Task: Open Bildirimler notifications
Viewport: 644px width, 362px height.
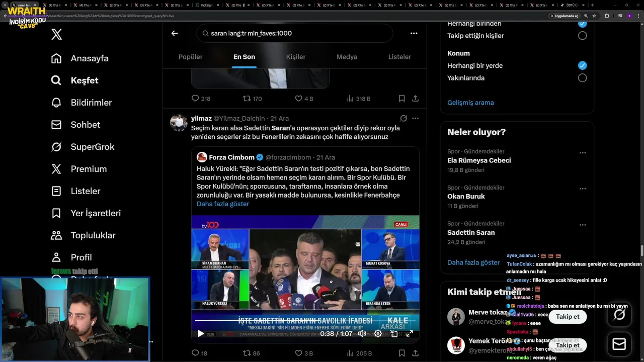Action: 82,103
